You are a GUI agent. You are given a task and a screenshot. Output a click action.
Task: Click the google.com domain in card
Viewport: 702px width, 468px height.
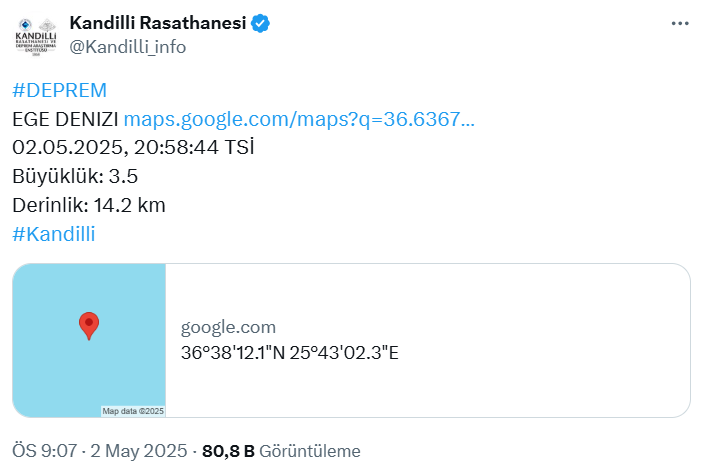(x=228, y=327)
